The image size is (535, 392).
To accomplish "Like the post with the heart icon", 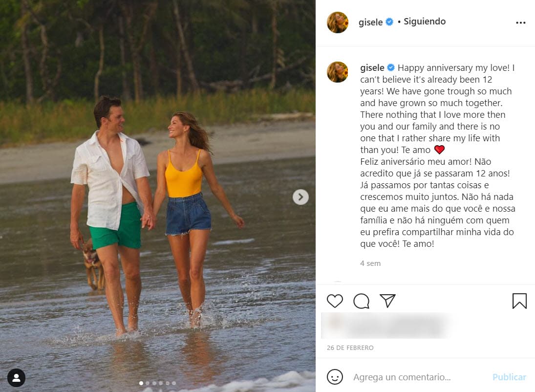I will pos(335,301).
